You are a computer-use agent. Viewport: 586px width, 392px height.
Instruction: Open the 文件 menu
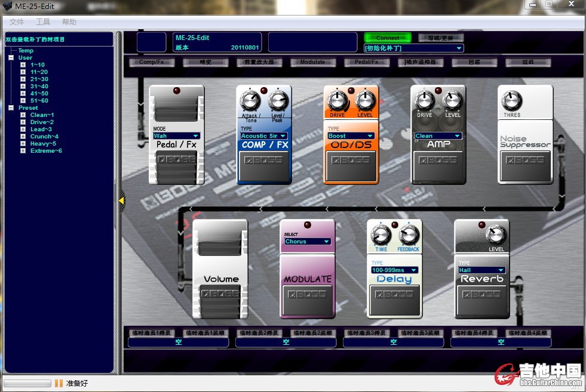pos(17,21)
